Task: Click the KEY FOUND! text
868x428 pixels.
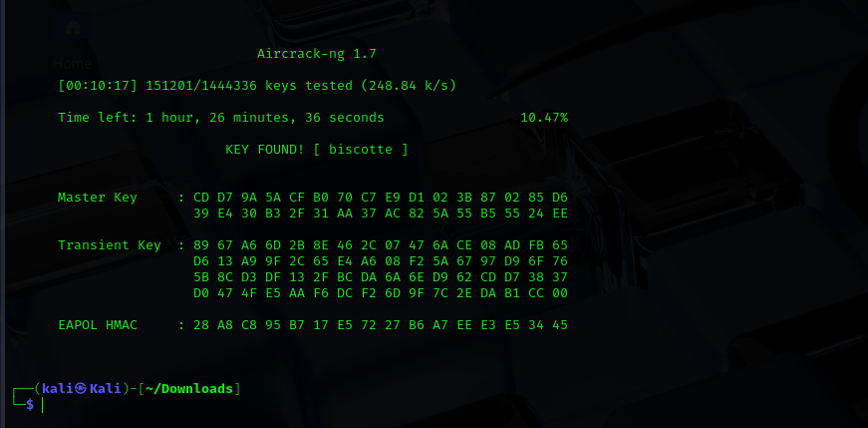Action: (265, 150)
